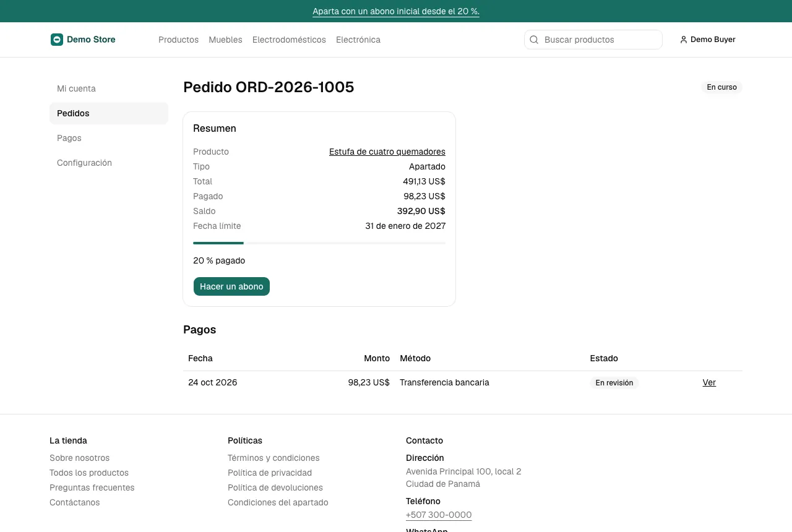This screenshot has width=792, height=532.
Task: Open the Productos menu
Action: point(178,40)
